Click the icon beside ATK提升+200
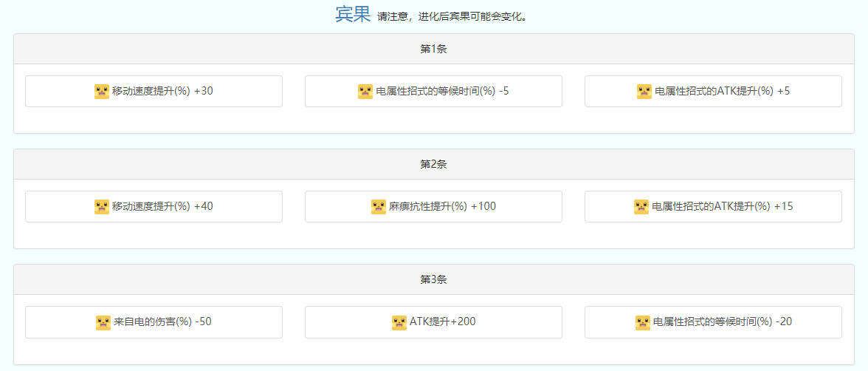Viewport: 868px width, 371px height. coord(399,322)
